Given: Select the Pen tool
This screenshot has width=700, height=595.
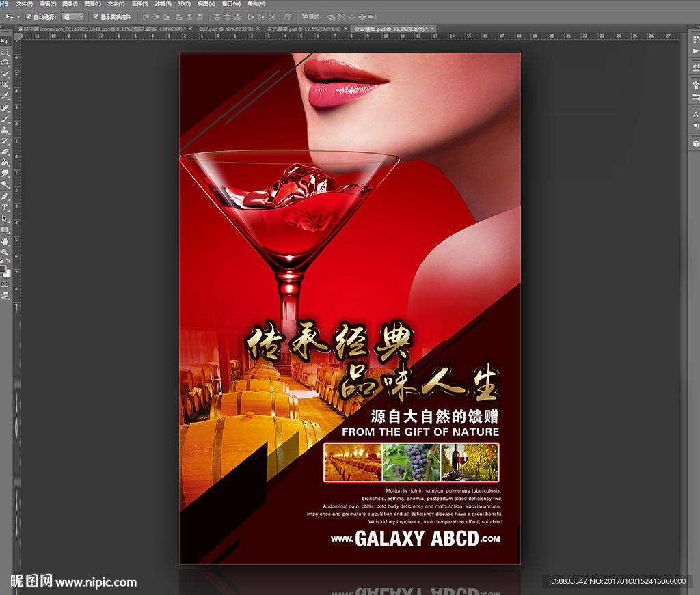Looking at the screenshot, I should point(5,196).
